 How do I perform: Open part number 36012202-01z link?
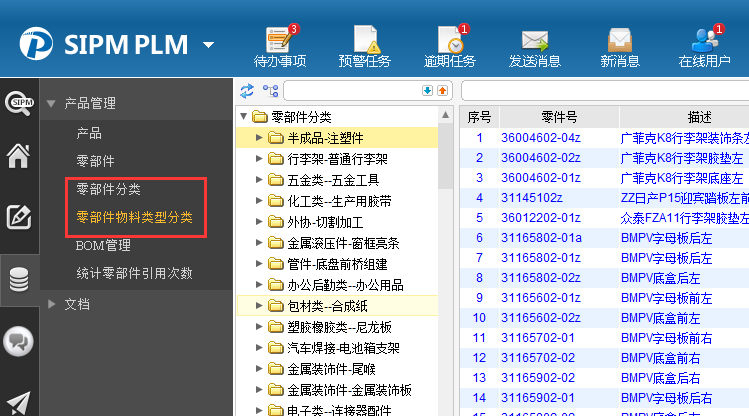[x=541, y=218]
